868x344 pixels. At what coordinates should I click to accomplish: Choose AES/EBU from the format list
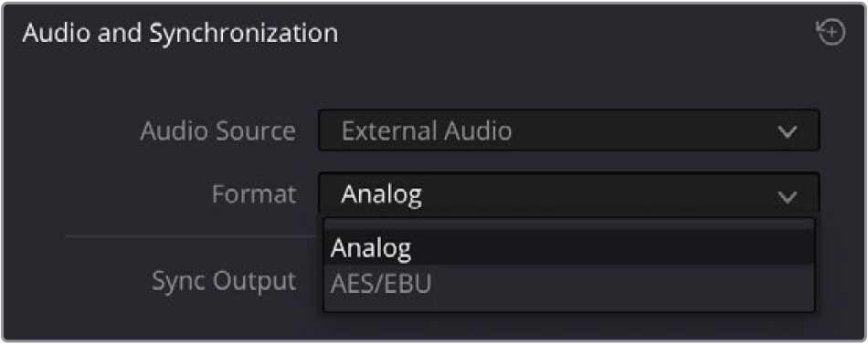tap(569, 283)
